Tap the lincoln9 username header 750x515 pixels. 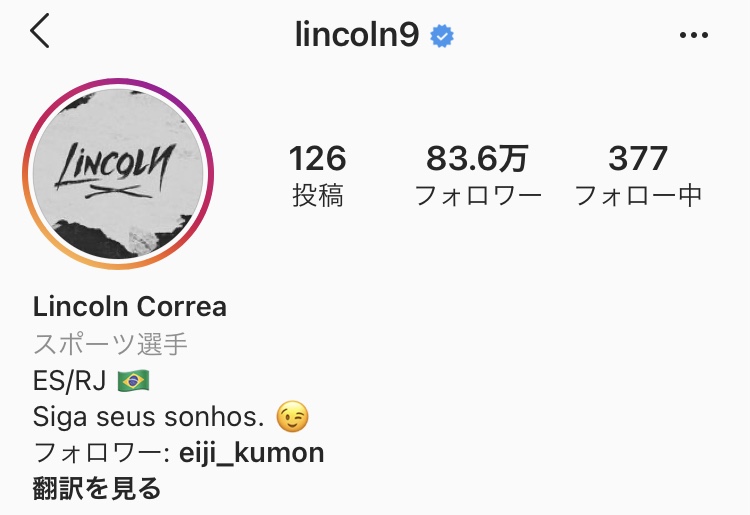pos(357,34)
